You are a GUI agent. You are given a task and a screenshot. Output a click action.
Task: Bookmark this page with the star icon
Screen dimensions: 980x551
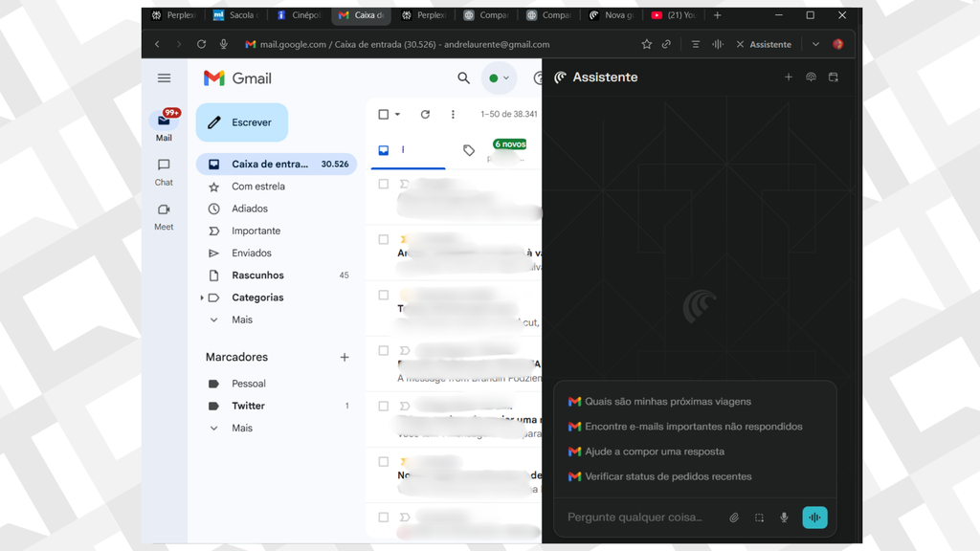[646, 44]
